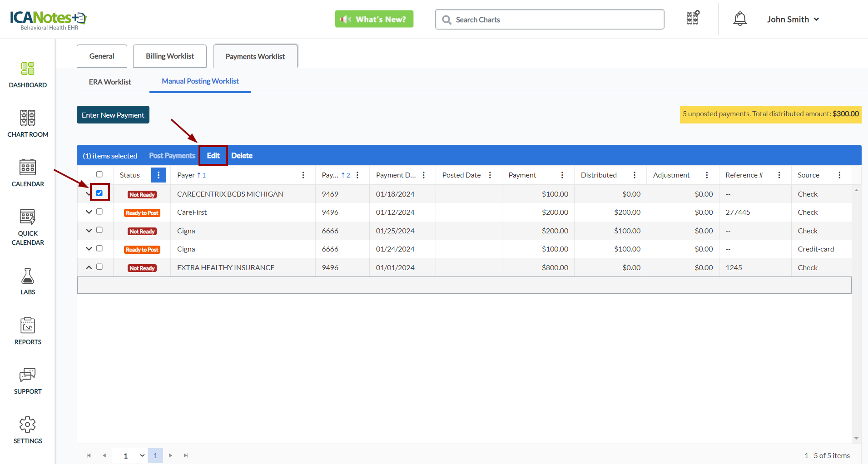Open the Settings gear icon
The image size is (868, 464).
point(28,425)
